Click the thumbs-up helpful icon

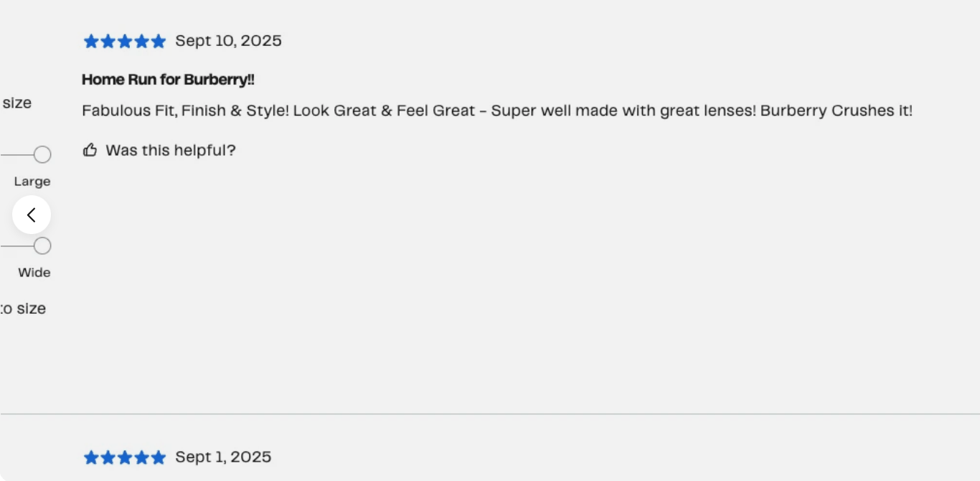pyautogui.click(x=90, y=150)
